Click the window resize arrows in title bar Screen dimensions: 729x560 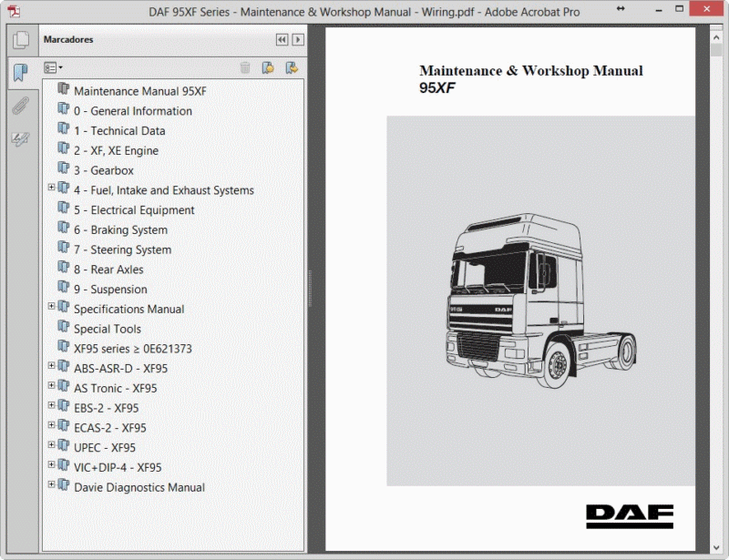[x=621, y=8]
